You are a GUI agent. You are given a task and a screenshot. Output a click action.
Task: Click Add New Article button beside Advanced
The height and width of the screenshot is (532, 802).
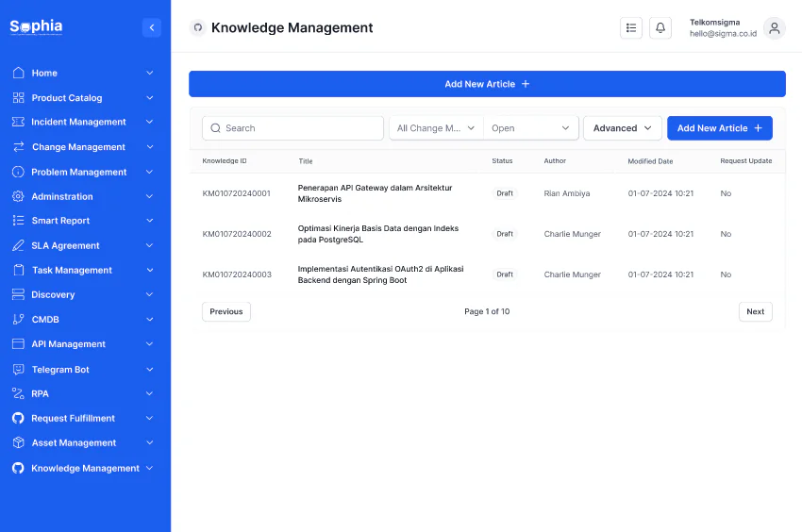tap(720, 128)
